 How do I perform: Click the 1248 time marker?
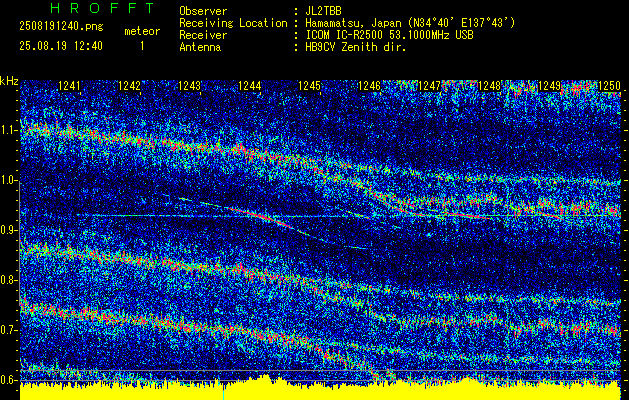(489, 86)
